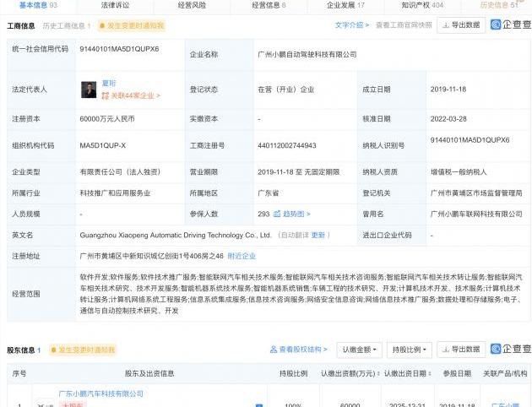Click taxpayer qualification 增值税一般纳税人

(x=459, y=172)
